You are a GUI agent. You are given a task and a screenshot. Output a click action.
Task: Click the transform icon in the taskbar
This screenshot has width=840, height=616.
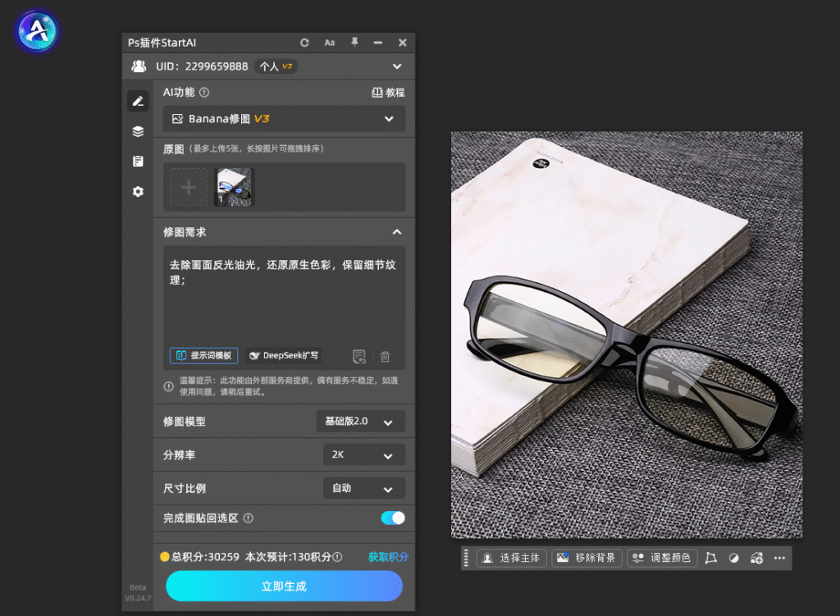711,558
